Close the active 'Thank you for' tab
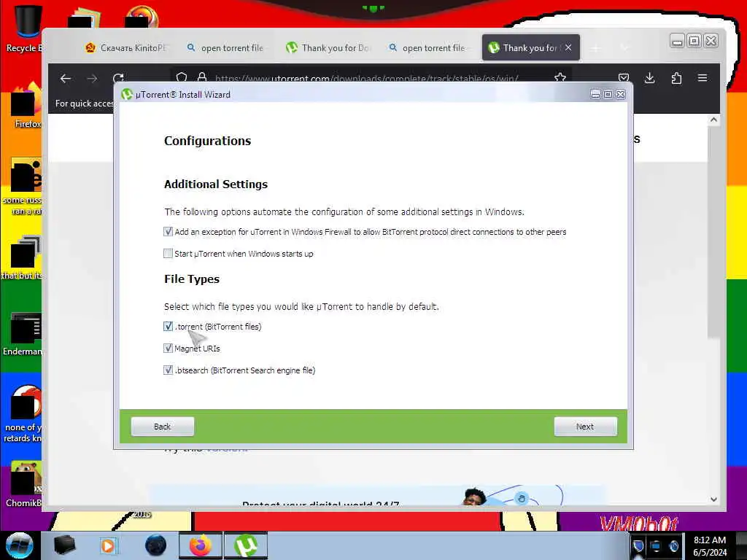Viewport: 747px width, 560px height. point(568,47)
